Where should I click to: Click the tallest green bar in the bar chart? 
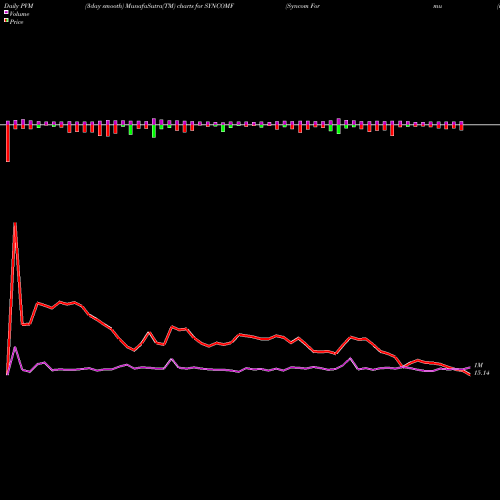point(154,131)
